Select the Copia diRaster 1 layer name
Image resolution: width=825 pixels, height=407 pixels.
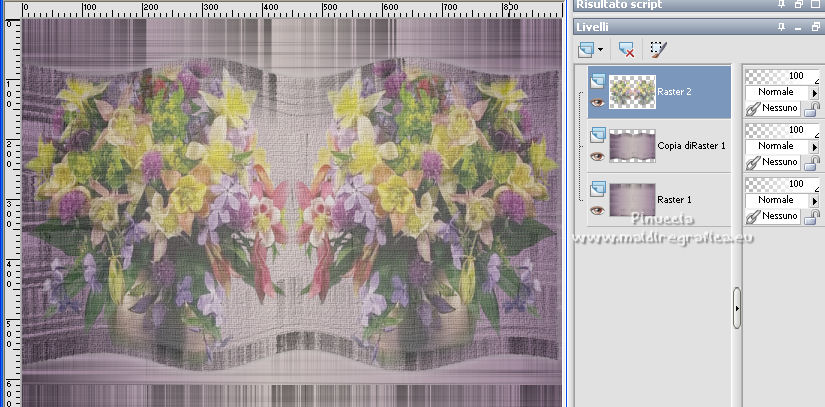coord(691,146)
